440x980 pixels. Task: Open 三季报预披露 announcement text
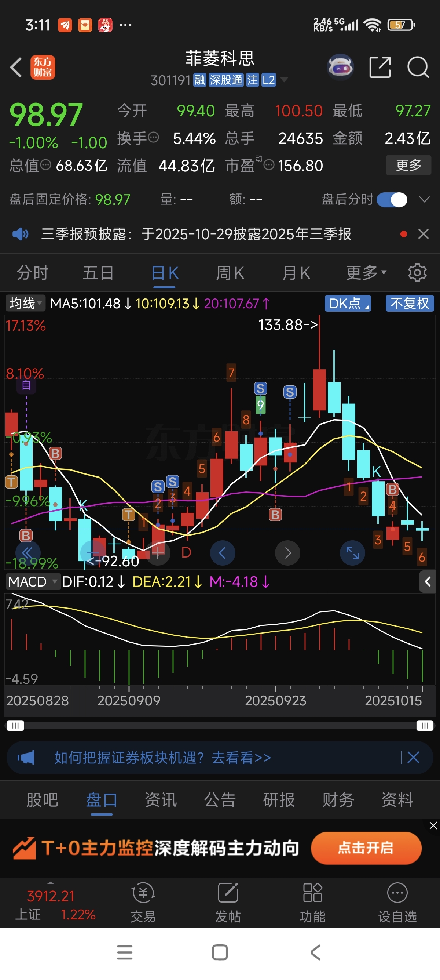(x=196, y=234)
